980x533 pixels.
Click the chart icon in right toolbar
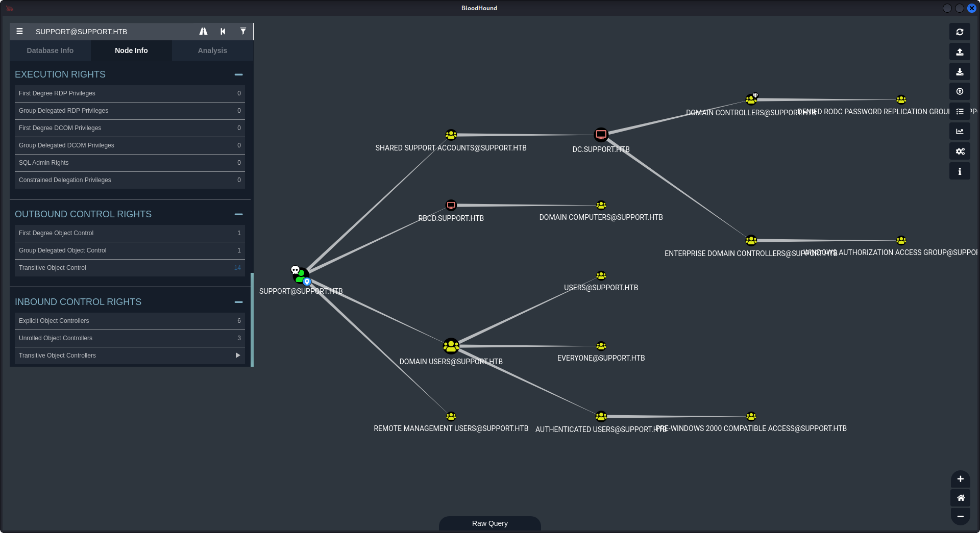click(960, 131)
